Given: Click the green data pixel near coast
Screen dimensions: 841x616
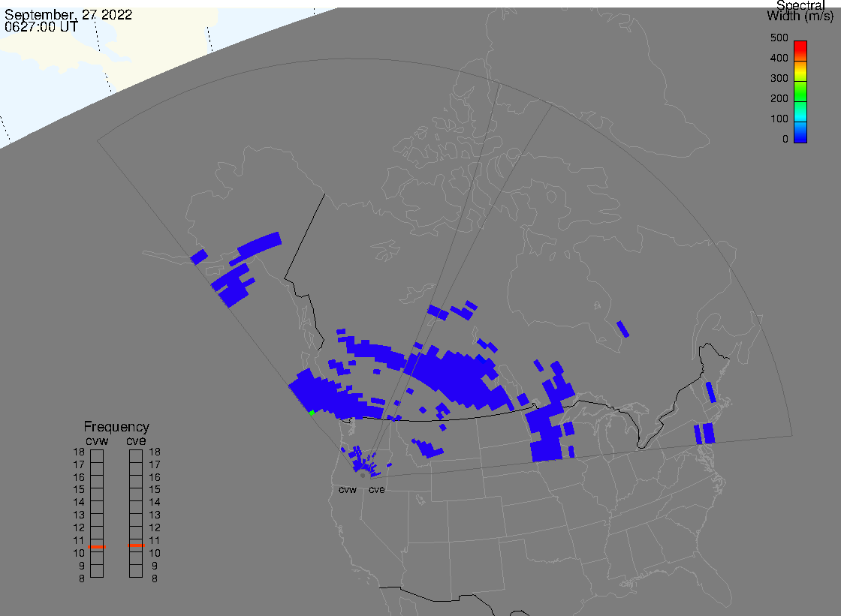Looking at the screenshot, I should (312, 413).
